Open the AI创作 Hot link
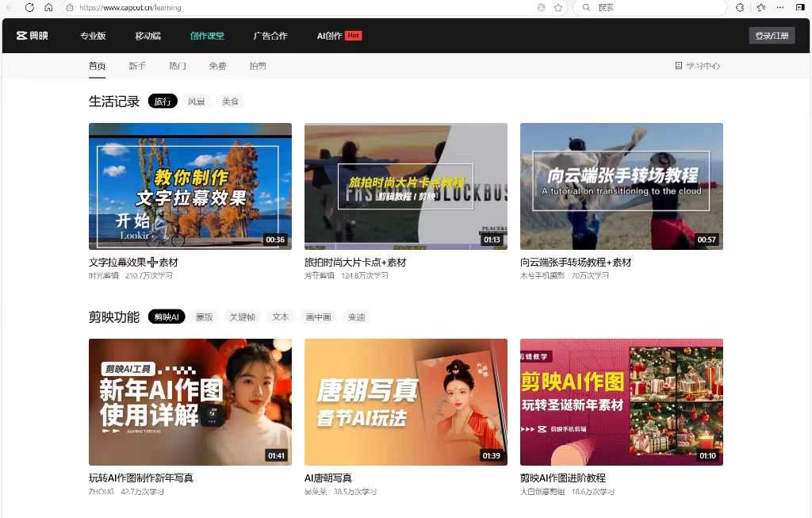The image size is (812, 518). 339,36
